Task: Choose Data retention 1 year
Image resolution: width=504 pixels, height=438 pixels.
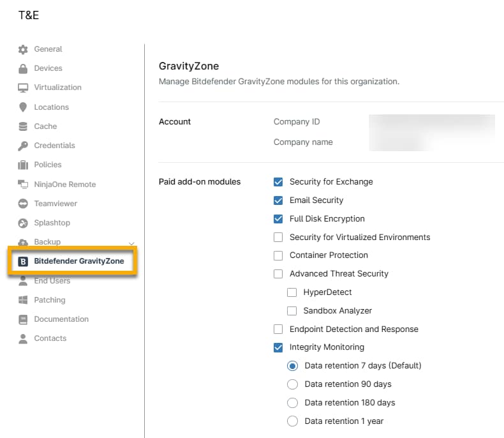Action: (x=293, y=421)
